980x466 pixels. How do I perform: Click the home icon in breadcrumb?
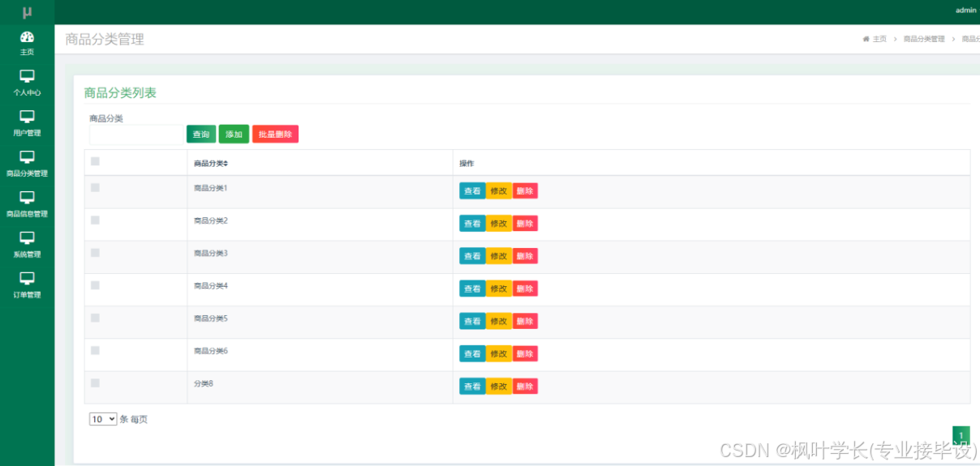866,39
